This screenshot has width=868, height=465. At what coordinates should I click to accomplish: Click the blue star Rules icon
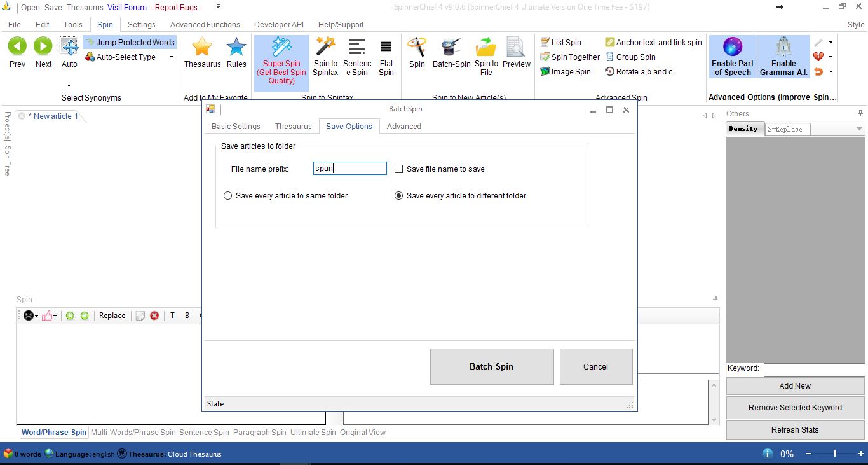coord(236,48)
